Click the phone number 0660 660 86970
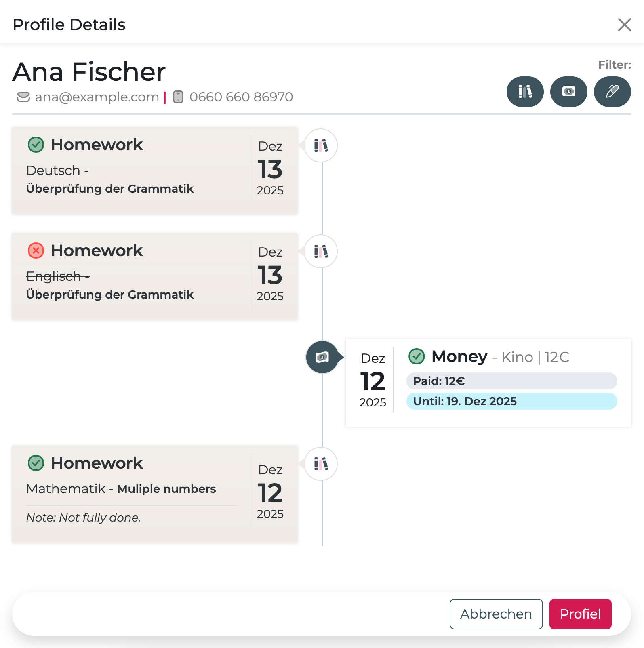 tap(241, 97)
